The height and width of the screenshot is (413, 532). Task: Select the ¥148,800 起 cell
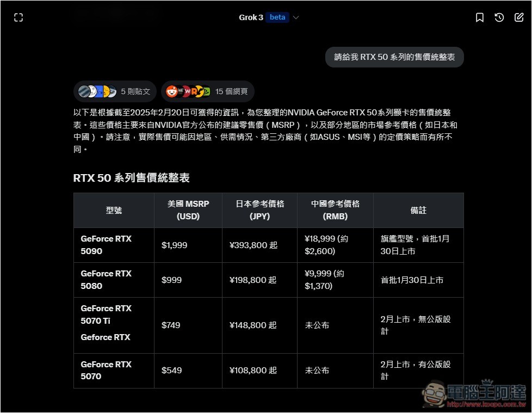259,325
